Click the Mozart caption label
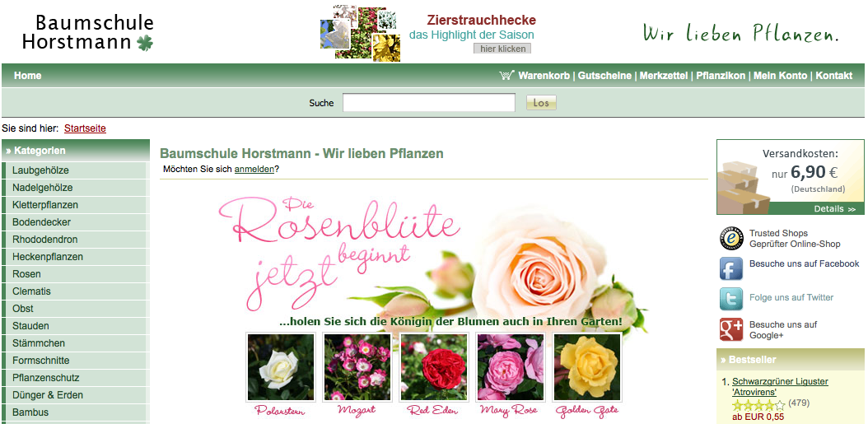 point(357,411)
